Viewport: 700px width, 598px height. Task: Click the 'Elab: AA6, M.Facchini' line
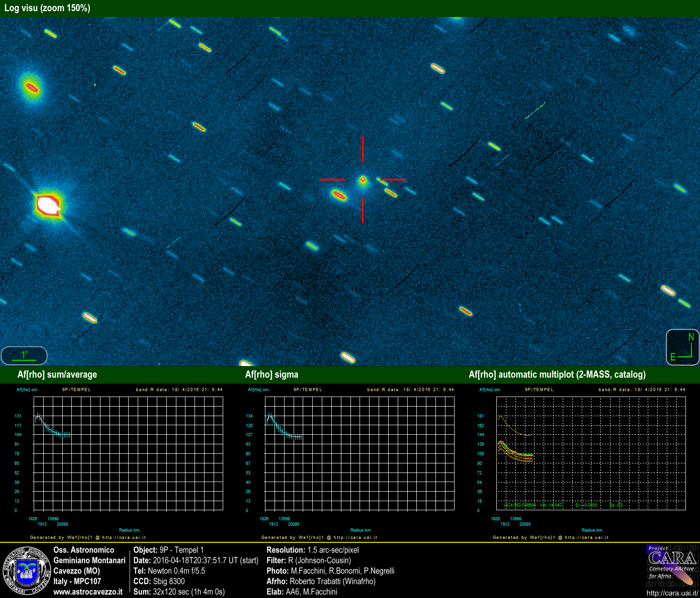point(302,592)
